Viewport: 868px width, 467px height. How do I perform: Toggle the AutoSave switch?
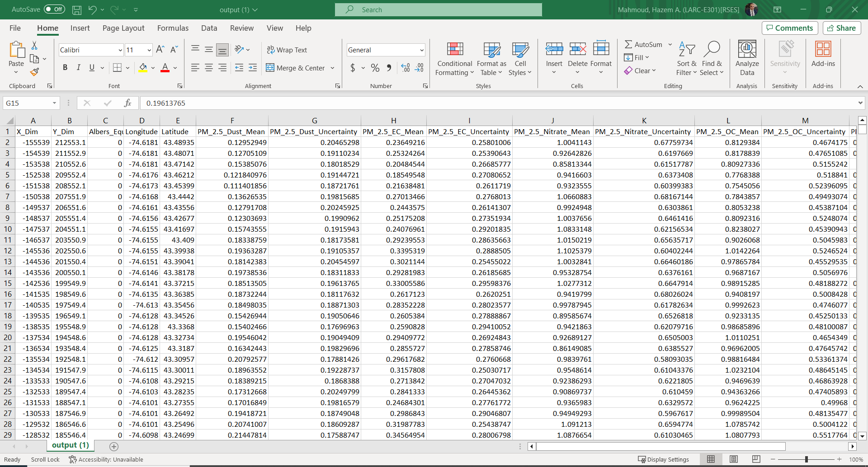[54, 9]
